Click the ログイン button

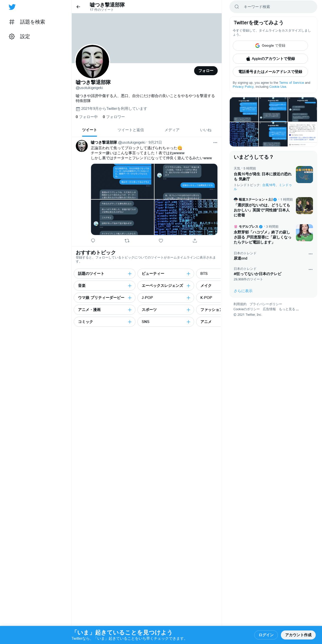[266, 635]
